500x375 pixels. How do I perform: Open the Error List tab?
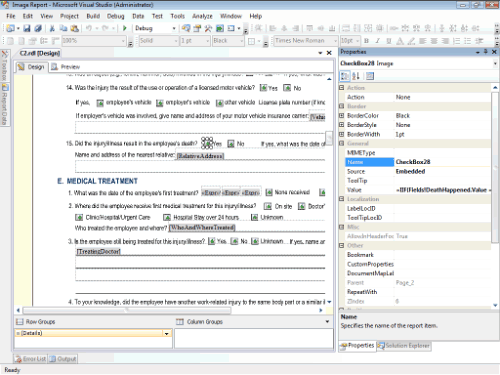tap(30, 359)
